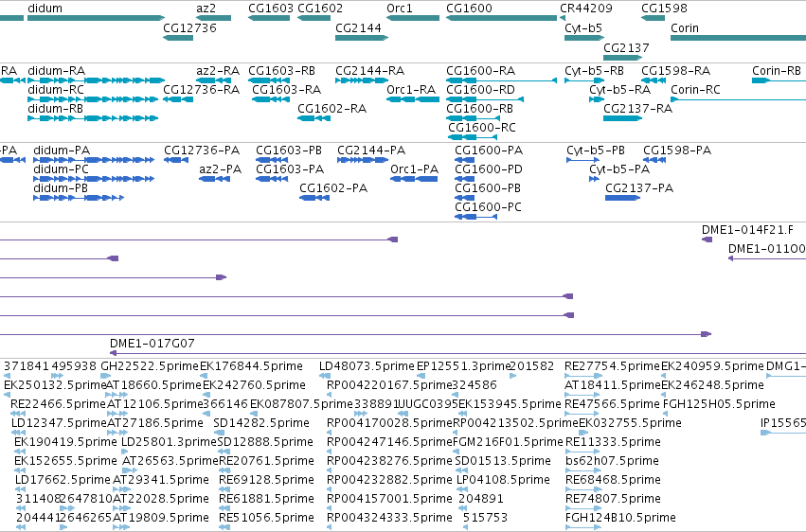Click the RE51056.5prime EST label

click(x=266, y=518)
